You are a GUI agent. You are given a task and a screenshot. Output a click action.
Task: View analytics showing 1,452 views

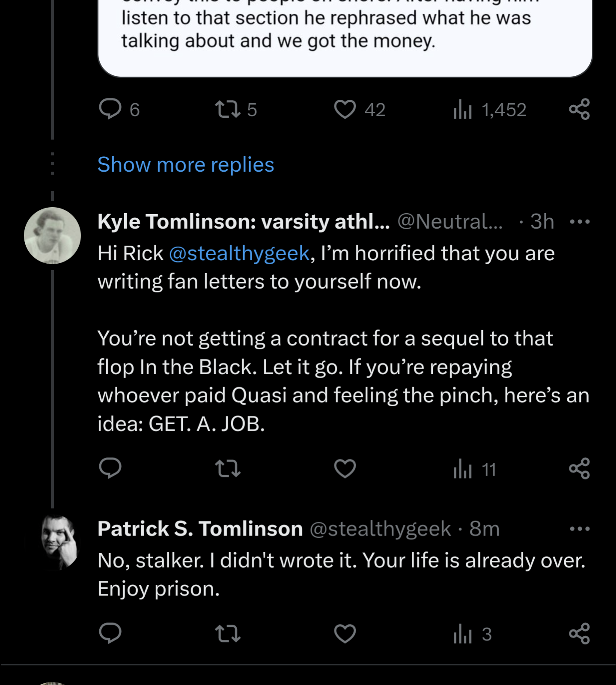pyautogui.click(x=462, y=110)
